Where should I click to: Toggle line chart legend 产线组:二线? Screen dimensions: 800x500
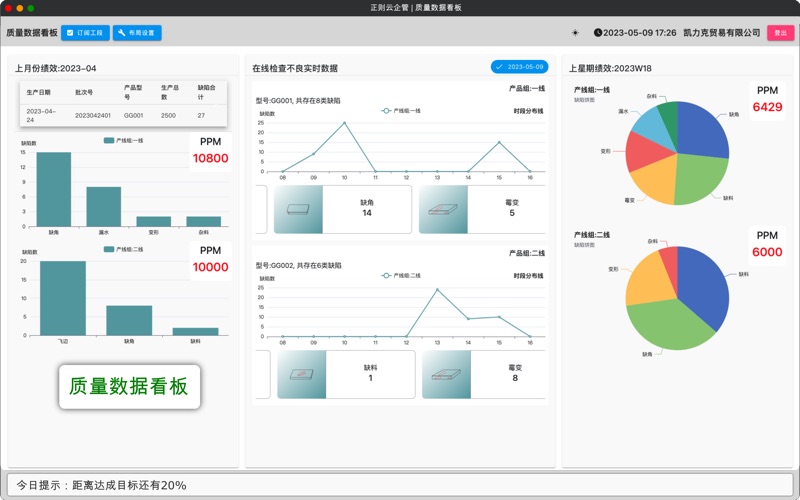coord(401,276)
